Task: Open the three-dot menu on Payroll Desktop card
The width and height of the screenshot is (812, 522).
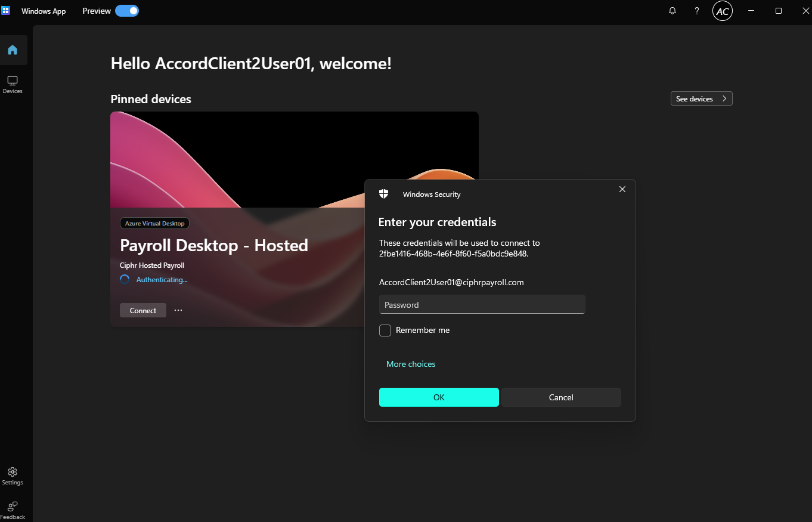Action: pyautogui.click(x=178, y=310)
